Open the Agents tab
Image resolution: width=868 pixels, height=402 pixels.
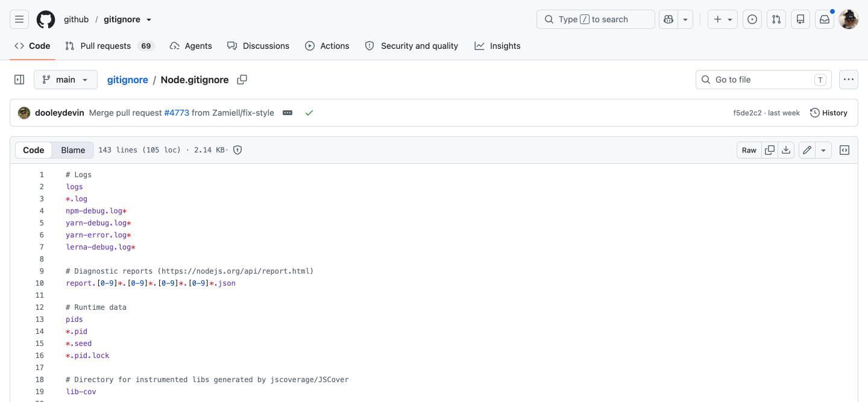point(190,46)
